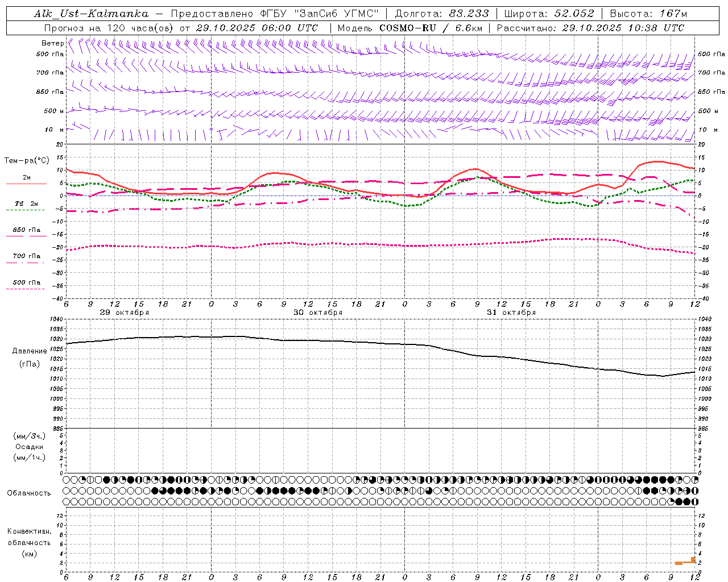
Task: Click the 500 м wind level label on left
Action: click(54, 111)
